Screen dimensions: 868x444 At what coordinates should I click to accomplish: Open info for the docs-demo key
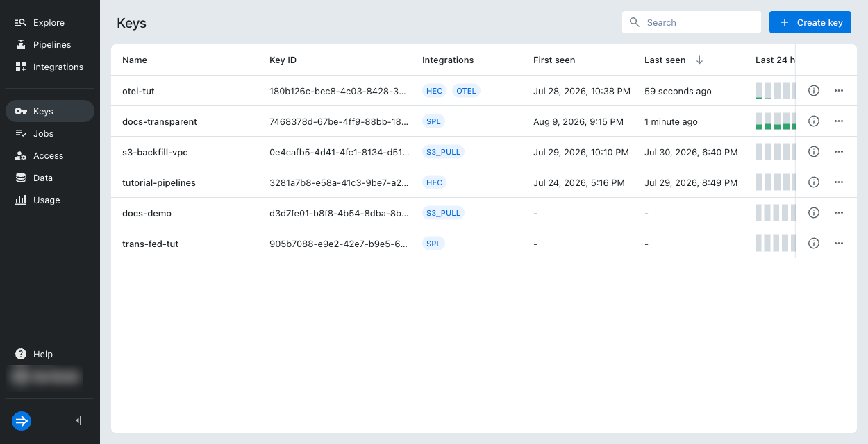point(814,213)
